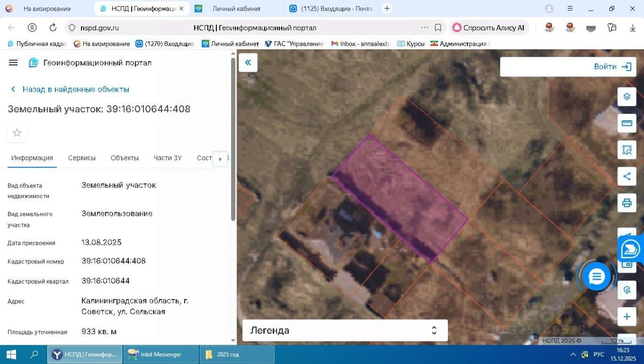The height and width of the screenshot is (364, 644).
Task: Activate the ruler measurement tool
Action: click(627, 123)
